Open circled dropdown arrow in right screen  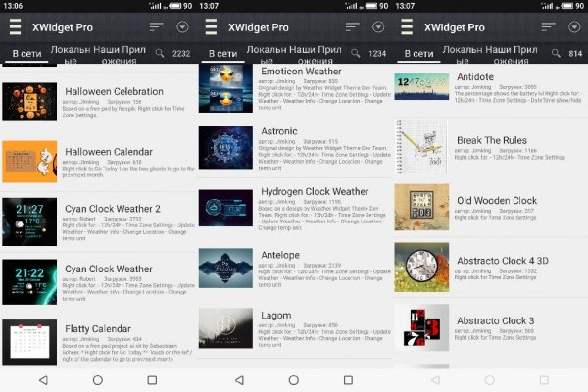pyautogui.click(x=574, y=27)
